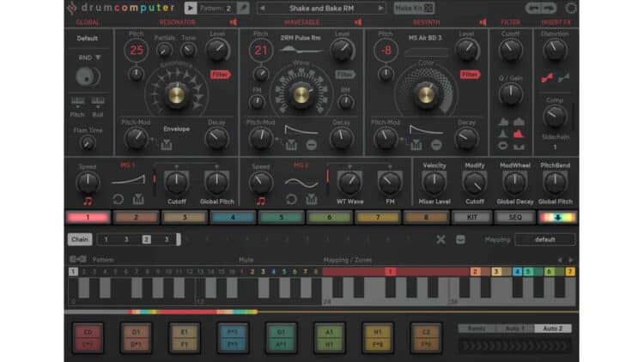Click the Resonator envelope shape icon
The height and width of the screenshot is (362, 644).
point(167,144)
